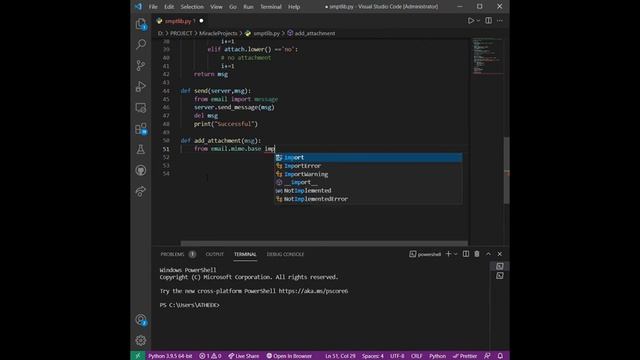This screenshot has width=640, height=360.
Task: Open the Run menu
Action: tap(248, 7)
